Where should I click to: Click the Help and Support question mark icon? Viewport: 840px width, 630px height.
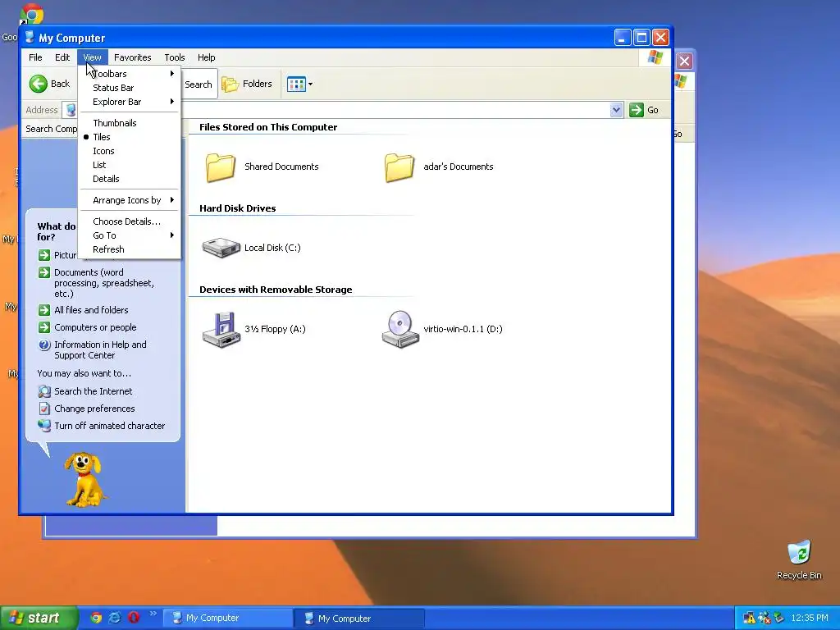coord(44,345)
